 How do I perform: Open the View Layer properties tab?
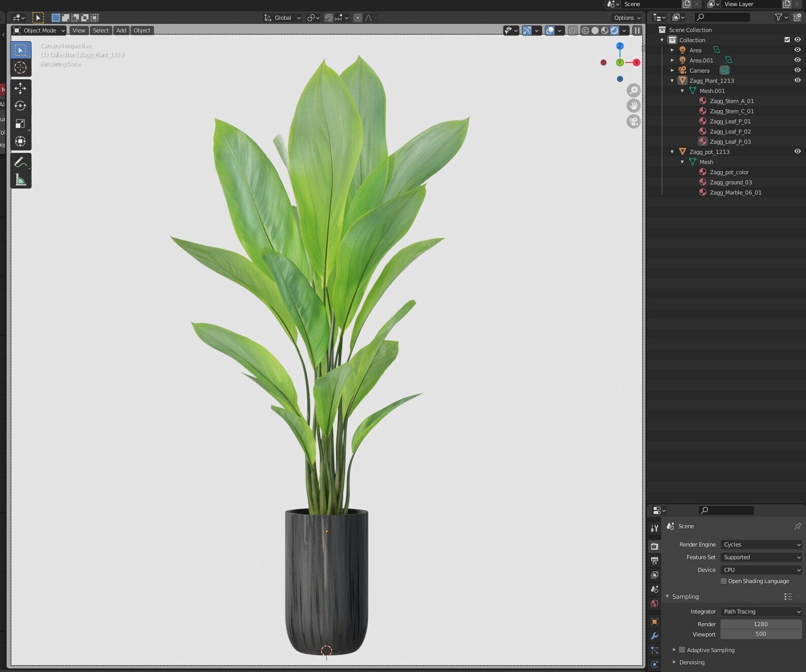tap(655, 575)
